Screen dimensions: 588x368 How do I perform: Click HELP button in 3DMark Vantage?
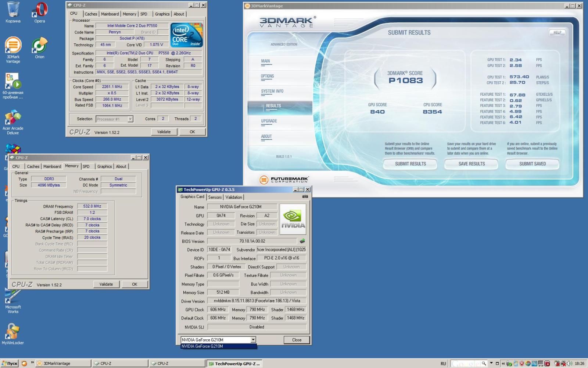[557, 32]
